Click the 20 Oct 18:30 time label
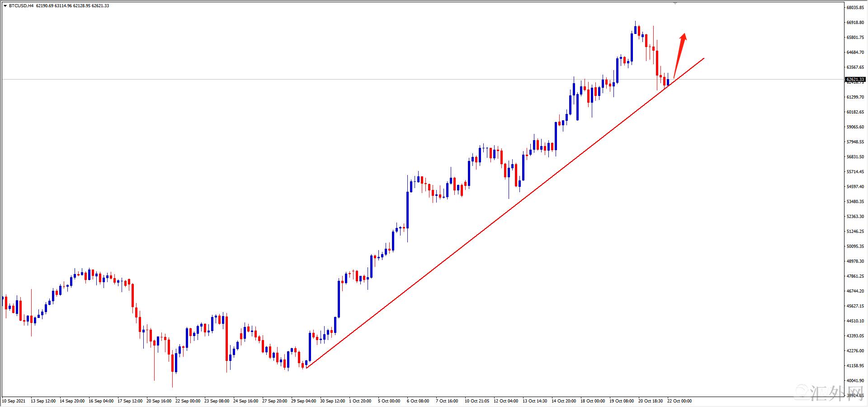868x407 pixels. point(650,401)
